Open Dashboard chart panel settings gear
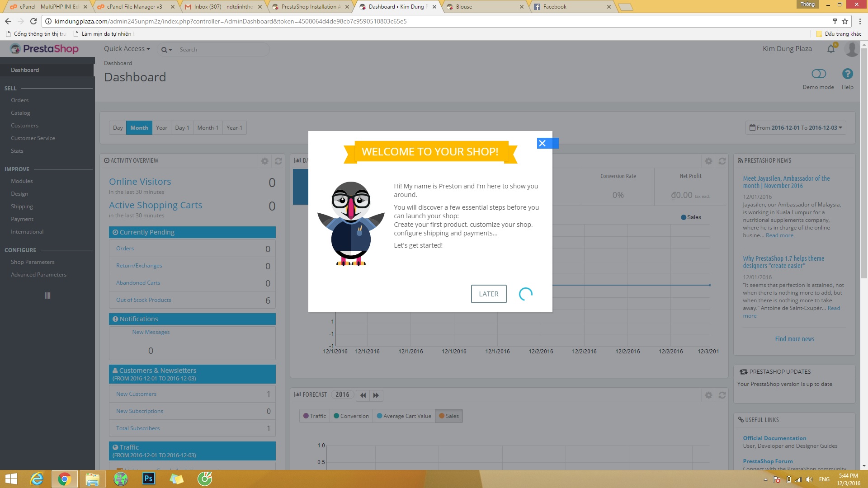Screen dimensions: 868x488 coord(709,161)
